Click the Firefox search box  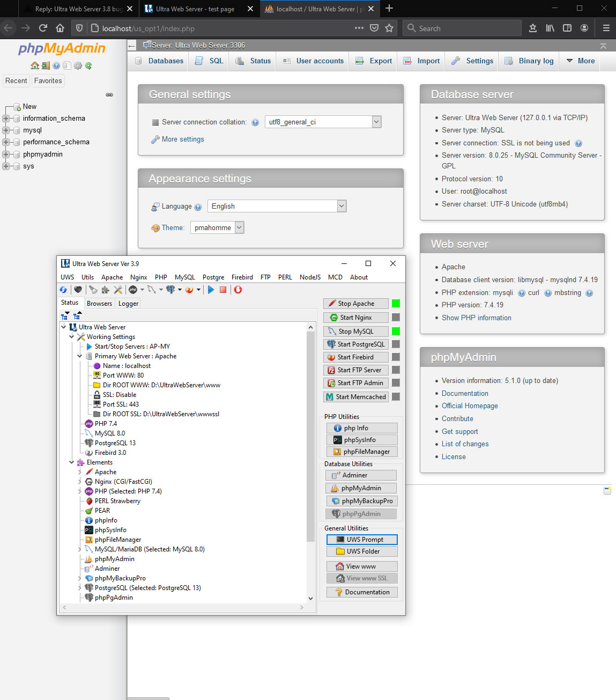[x=462, y=28]
